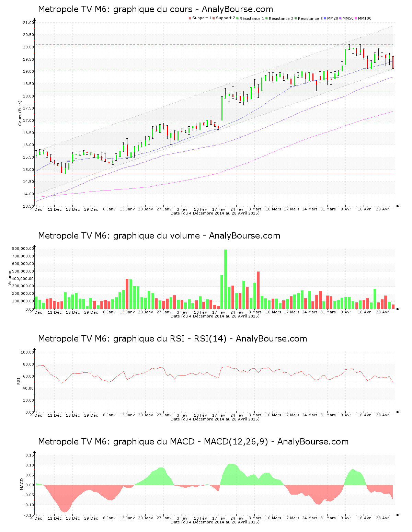Image resolution: width=412 pixels, height=532 pixels.
Task: Select the Support 2 legend label
Action: coord(226,18)
